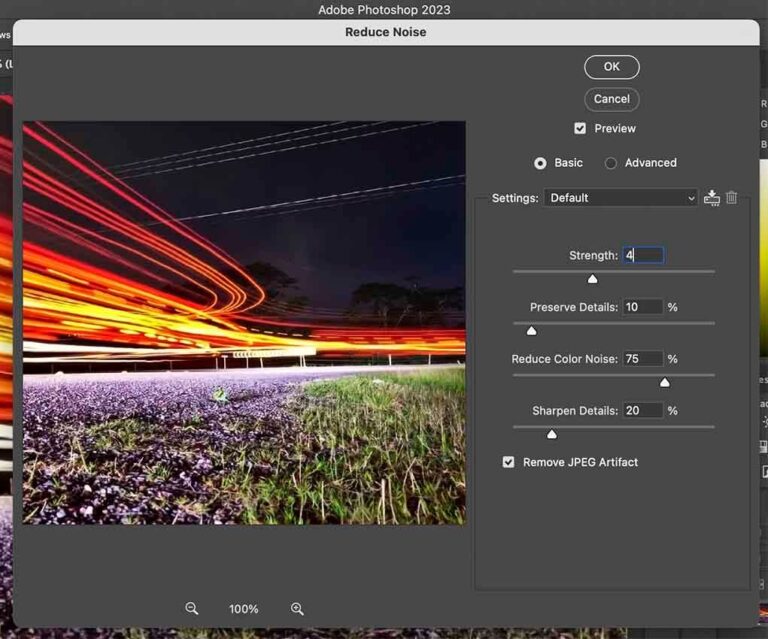Viewport: 768px width, 639px height.
Task: Click the zoom in magnifier icon
Action: pyautogui.click(x=297, y=608)
